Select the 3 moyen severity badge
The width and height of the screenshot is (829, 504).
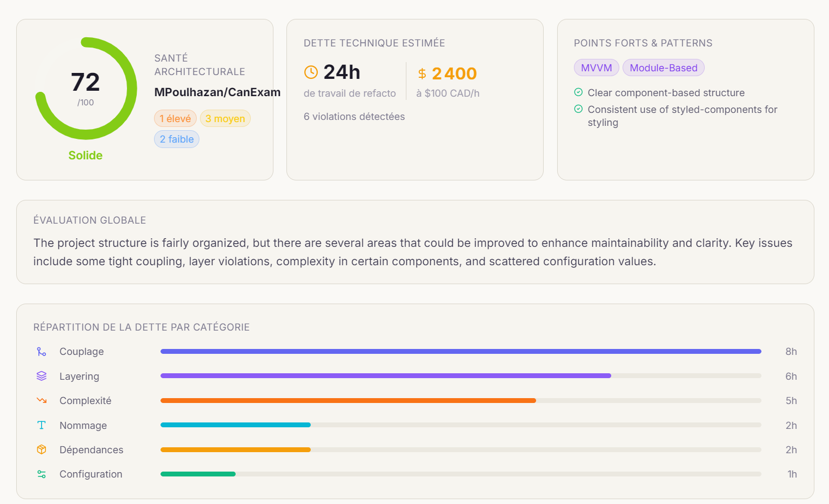(225, 118)
